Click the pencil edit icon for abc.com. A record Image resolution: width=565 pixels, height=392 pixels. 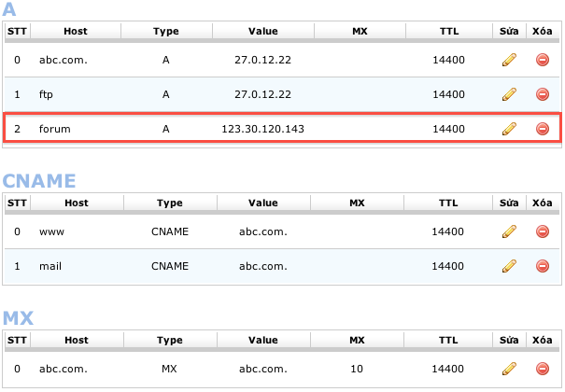pyautogui.click(x=509, y=60)
